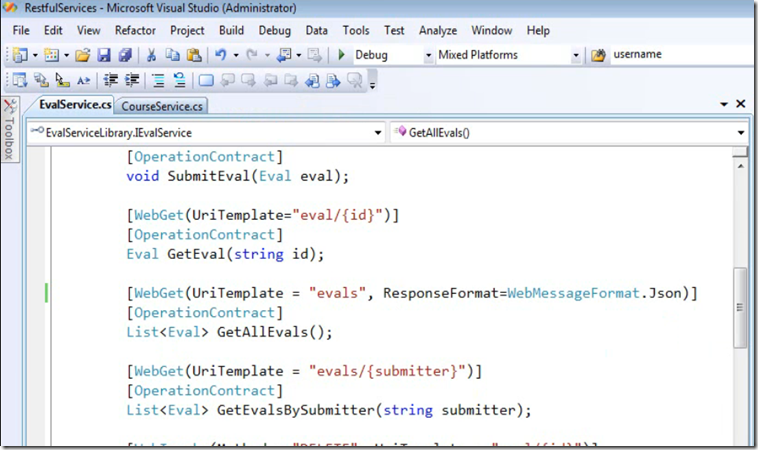Open the New Project dropdown arrow
Image resolution: width=758 pixels, height=450 pixels.
pyautogui.click(x=35, y=55)
